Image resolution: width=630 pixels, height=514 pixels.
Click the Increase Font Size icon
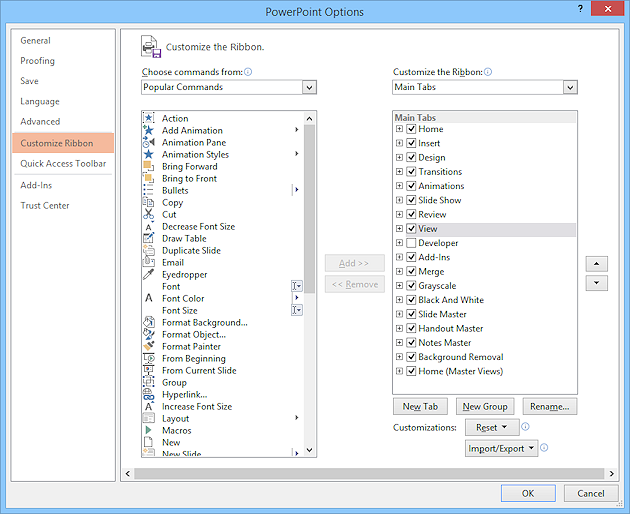pos(149,406)
